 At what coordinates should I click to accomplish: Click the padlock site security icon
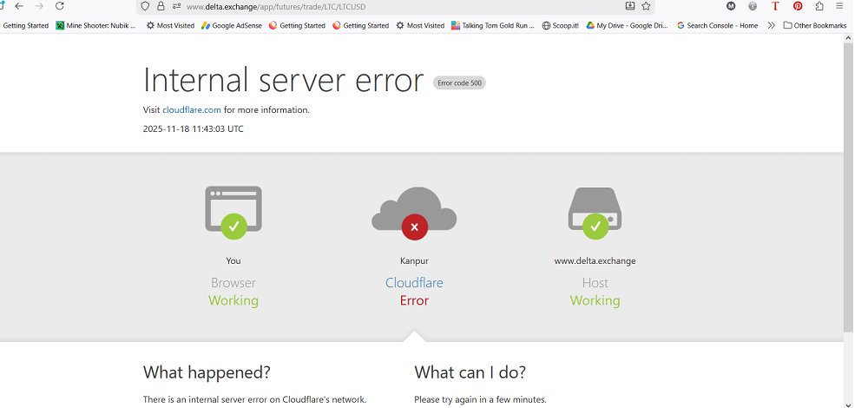pyautogui.click(x=161, y=6)
